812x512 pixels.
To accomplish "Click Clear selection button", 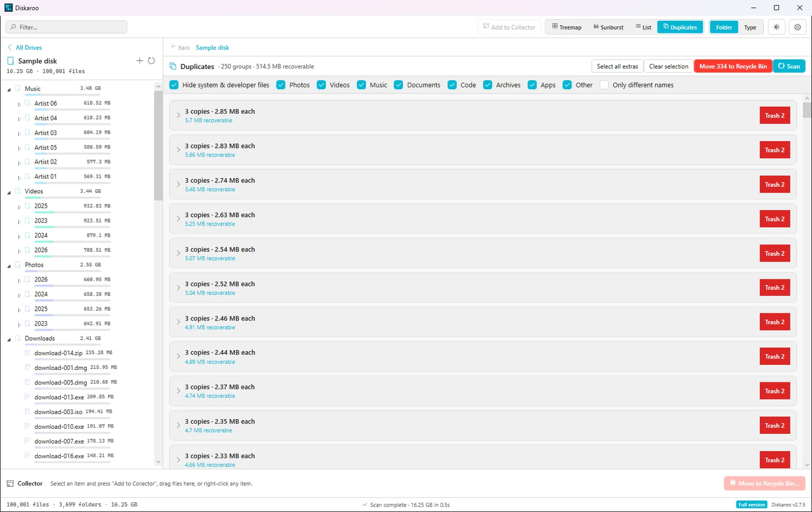I will click(x=668, y=66).
